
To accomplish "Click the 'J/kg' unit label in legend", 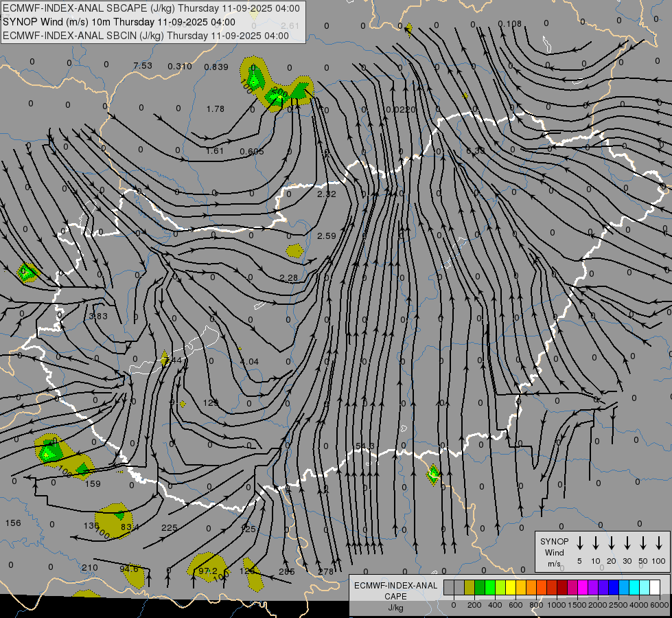I will click(x=395, y=608).
